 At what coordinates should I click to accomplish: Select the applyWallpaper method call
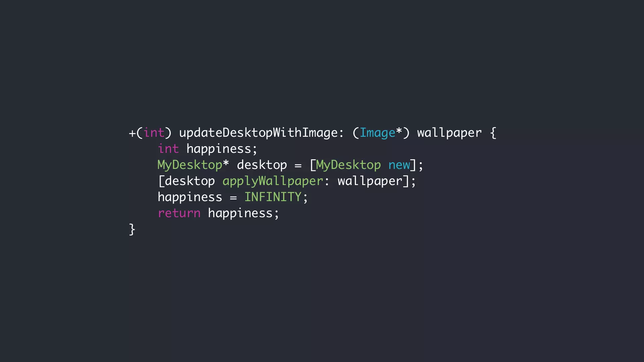pyautogui.click(x=270, y=180)
